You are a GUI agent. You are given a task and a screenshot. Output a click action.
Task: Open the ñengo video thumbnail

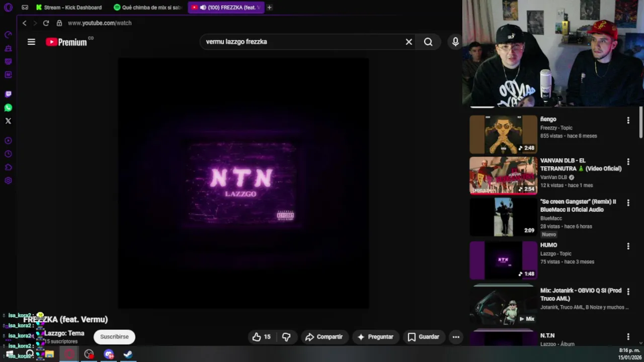(x=503, y=134)
